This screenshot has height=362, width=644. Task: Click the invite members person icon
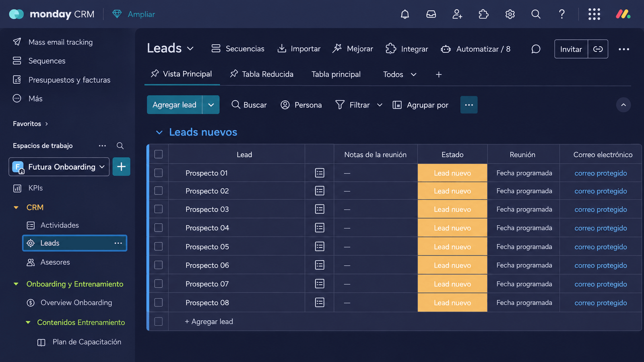pos(457,14)
